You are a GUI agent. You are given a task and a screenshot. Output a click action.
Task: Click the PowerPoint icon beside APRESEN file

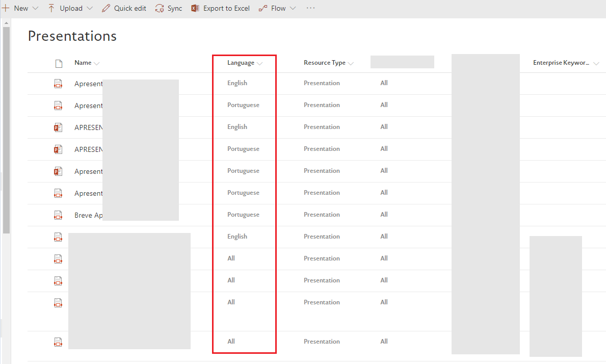coord(58,127)
